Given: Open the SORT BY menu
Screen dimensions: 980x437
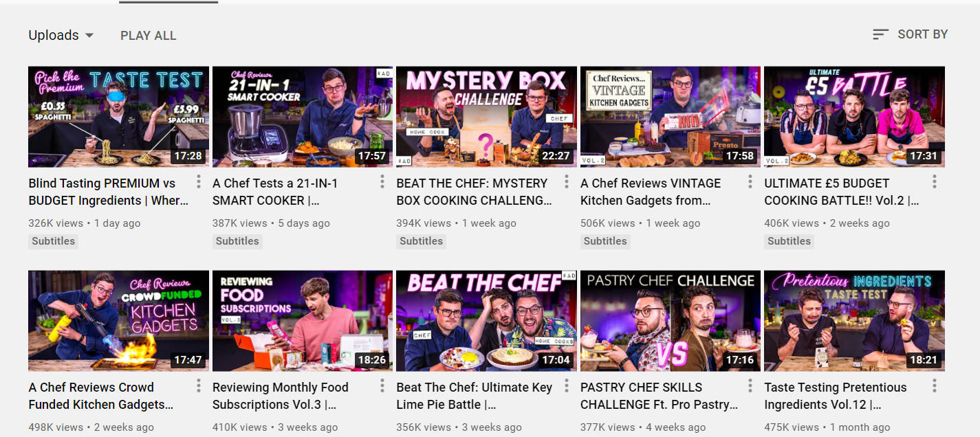Looking at the screenshot, I should [910, 34].
